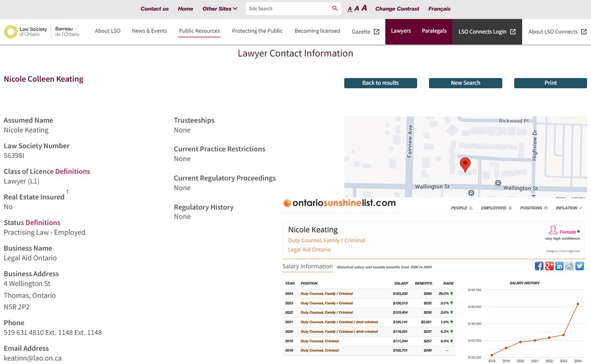The image size is (591, 364).
Task: Share salary page on Twitter
Action: (579, 266)
